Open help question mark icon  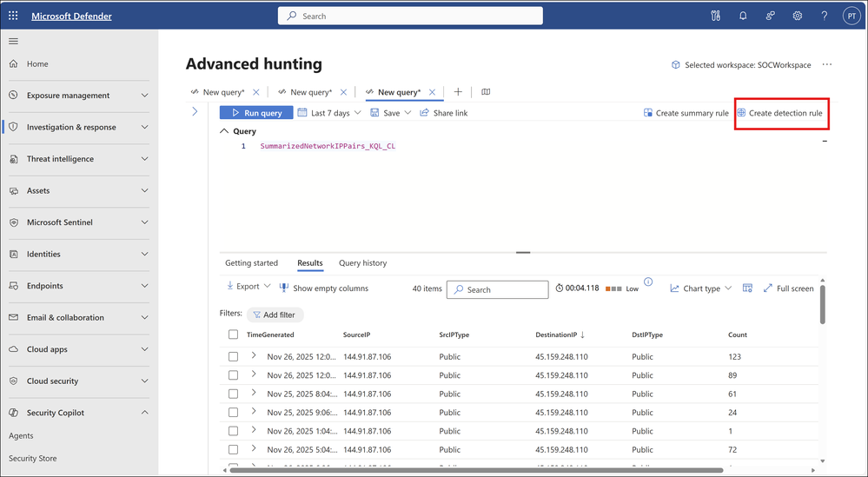point(825,16)
